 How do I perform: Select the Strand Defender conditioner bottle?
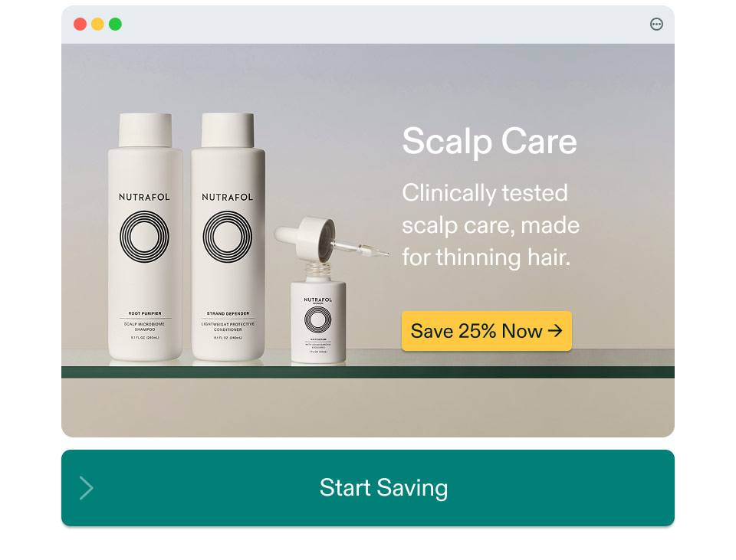228,237
